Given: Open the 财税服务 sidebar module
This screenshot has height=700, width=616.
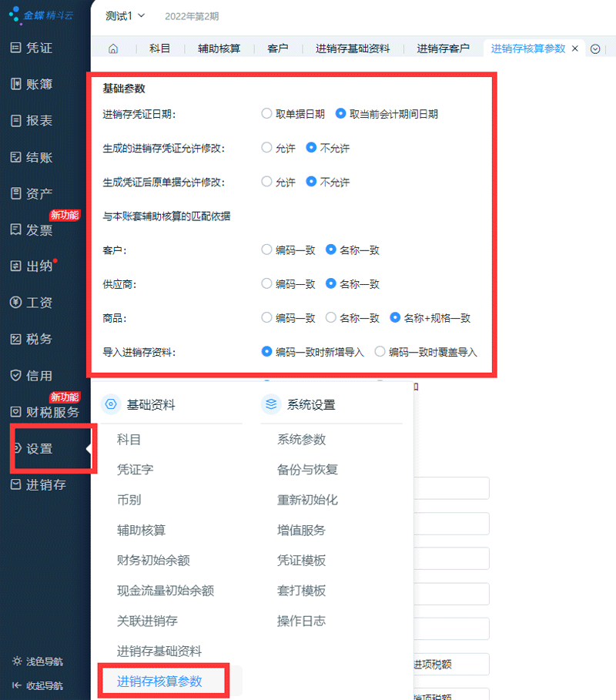Looking at the screenshot, I should tap(45, 412).
